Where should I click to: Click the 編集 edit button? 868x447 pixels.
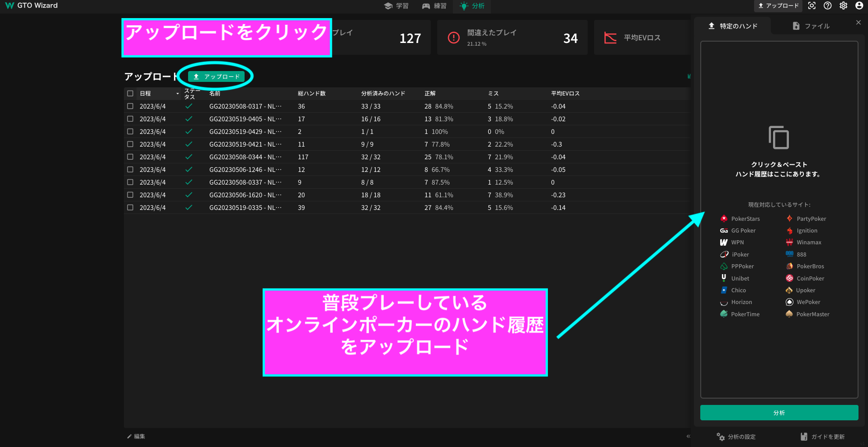tap(136, 437)
